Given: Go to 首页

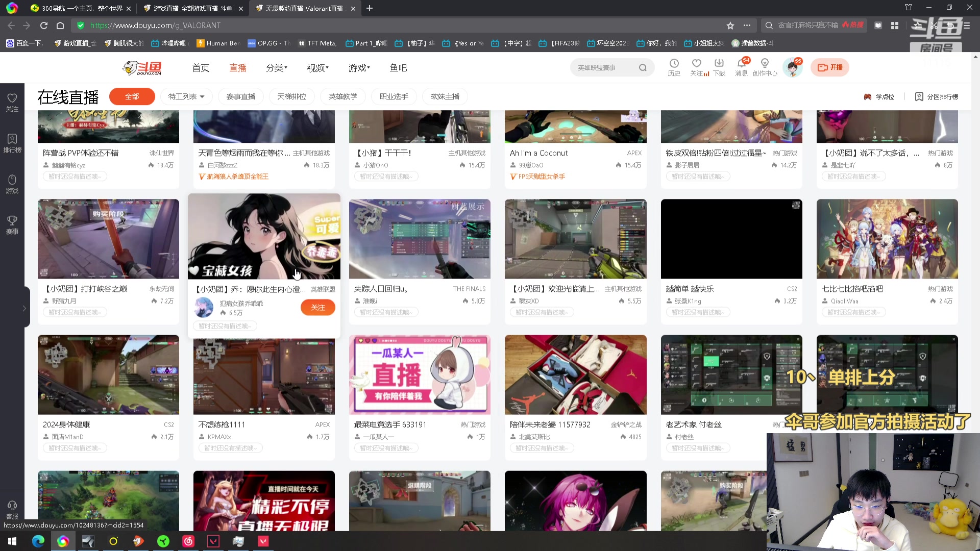Looking at the screenshot, I should [x=201, y=68].
